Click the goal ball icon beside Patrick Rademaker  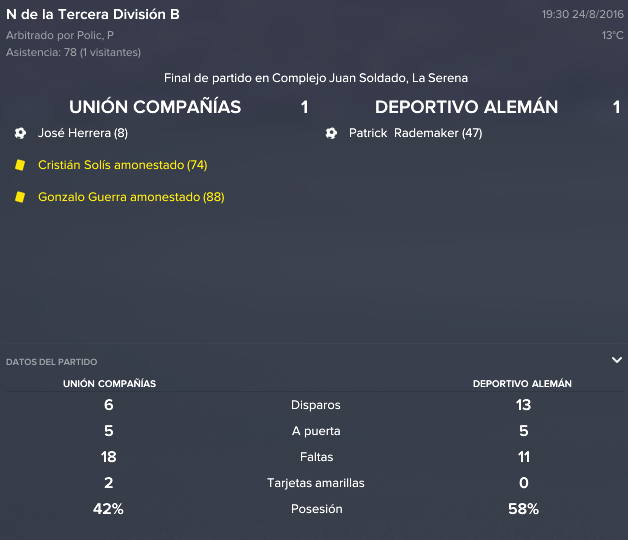pyautogui.click(x=331, y=133)
